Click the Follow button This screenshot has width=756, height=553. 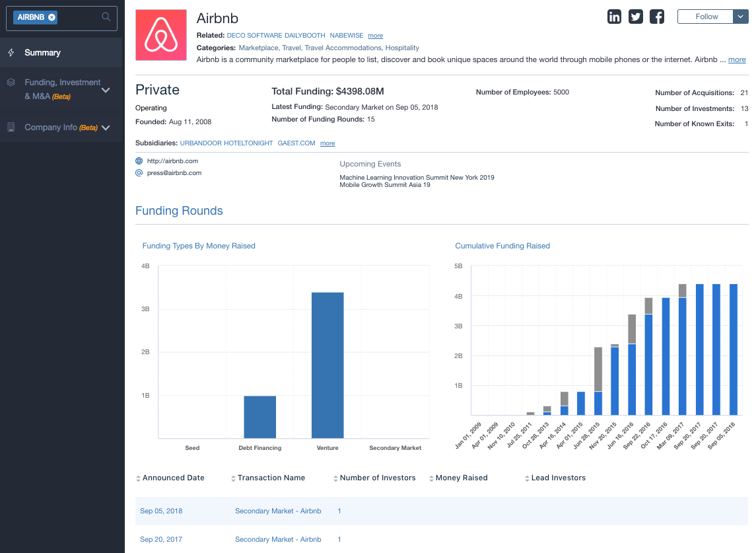pos(706,17)
